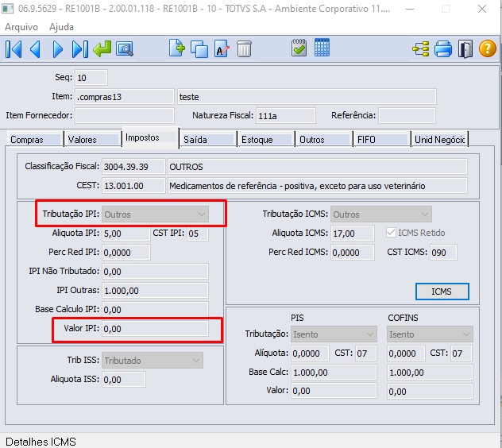The height and width of the screenshot is (448, 502).
Task: Click the item description field teste
Action: pyautogui.click(x=307, y=97)
